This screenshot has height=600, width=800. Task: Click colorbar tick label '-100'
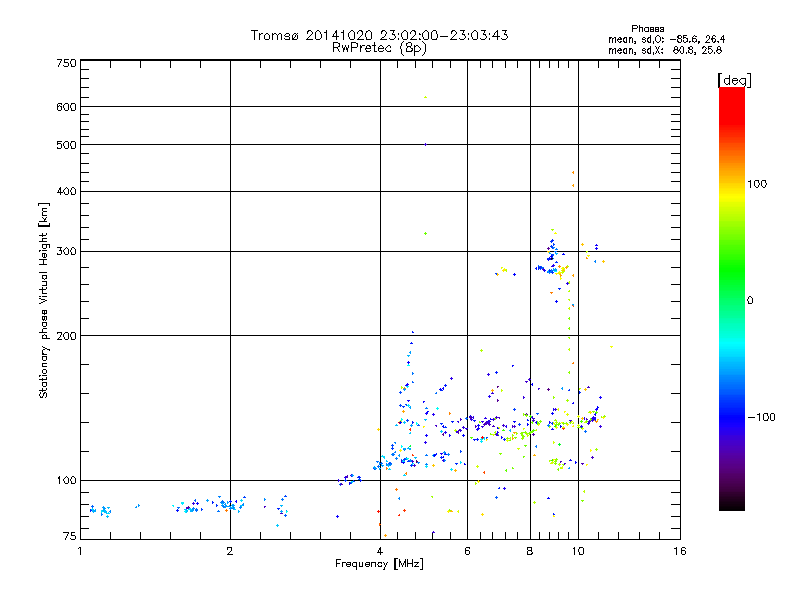(x=761, y=417)
